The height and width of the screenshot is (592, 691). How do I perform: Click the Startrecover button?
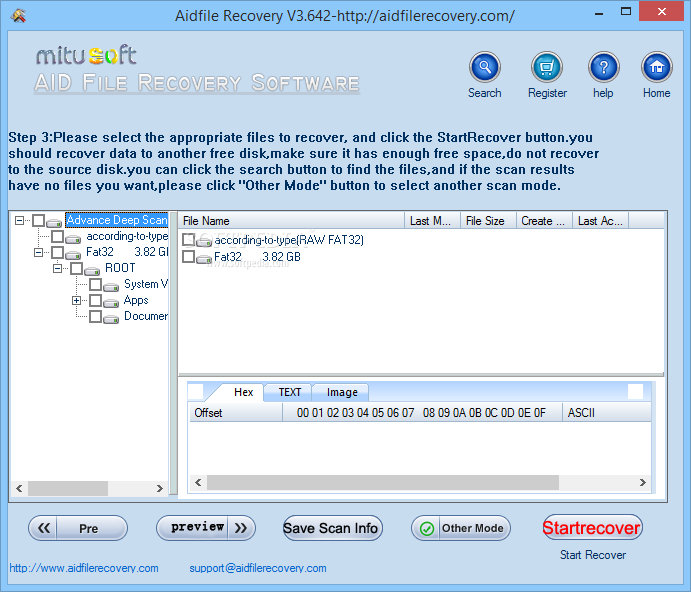(592, 528)
